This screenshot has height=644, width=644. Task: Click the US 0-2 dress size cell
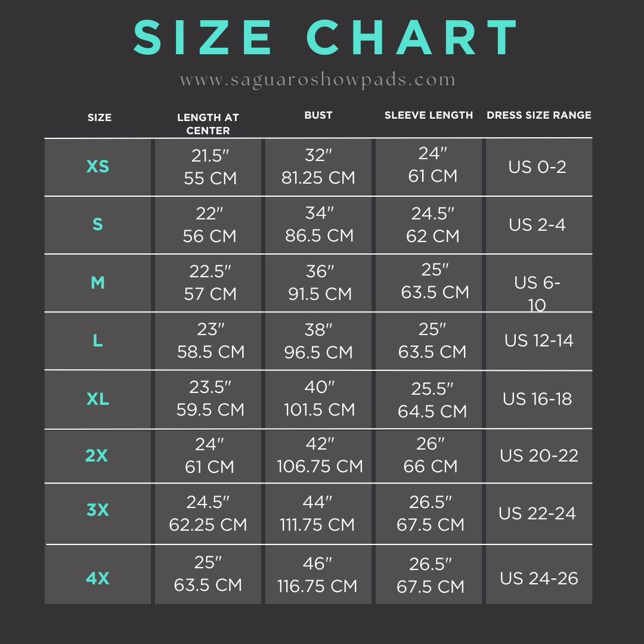(539, 167)
